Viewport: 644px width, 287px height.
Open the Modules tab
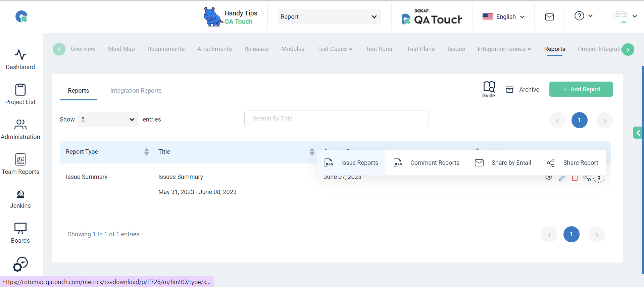tap(293, 49)
